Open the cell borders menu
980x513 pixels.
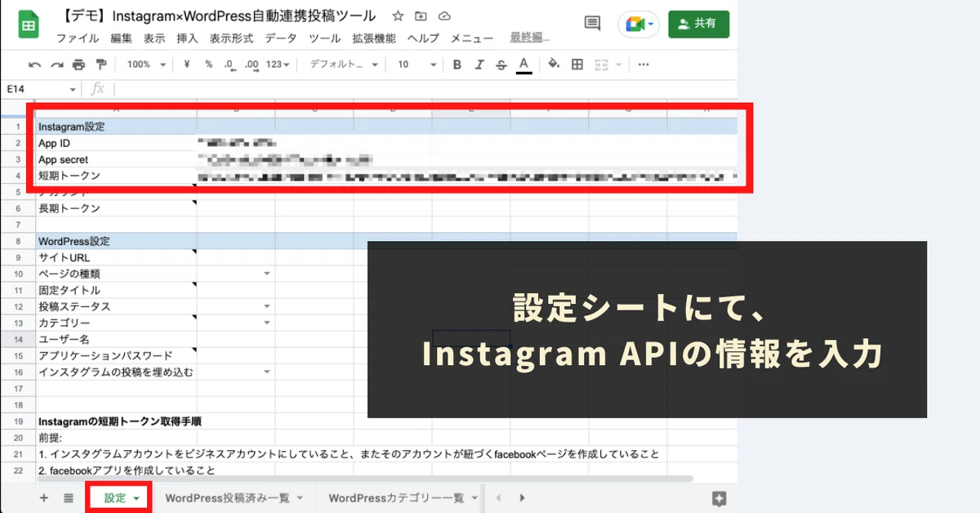[577, 65]
